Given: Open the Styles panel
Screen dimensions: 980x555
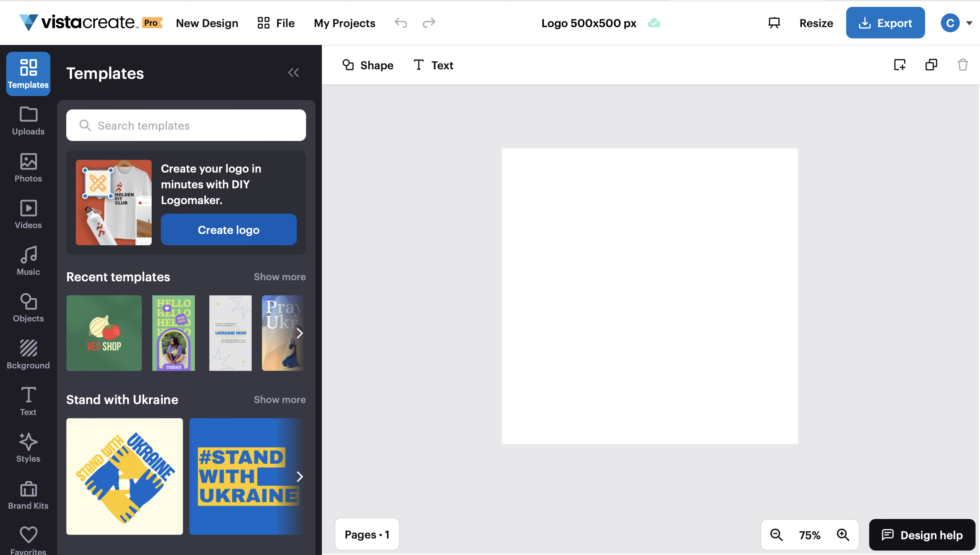Looking at the screenshot, I should point(28,448).
